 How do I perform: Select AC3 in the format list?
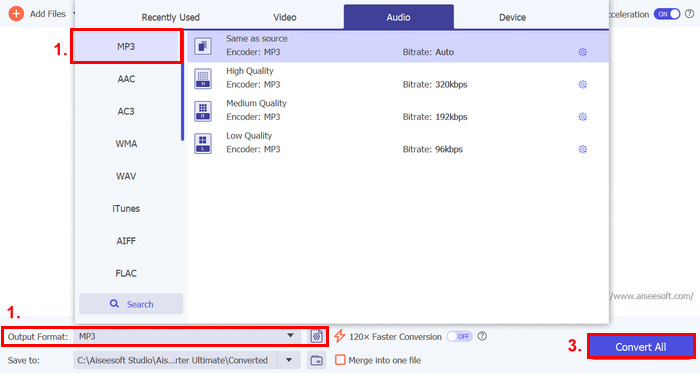(x=126, y=112)
